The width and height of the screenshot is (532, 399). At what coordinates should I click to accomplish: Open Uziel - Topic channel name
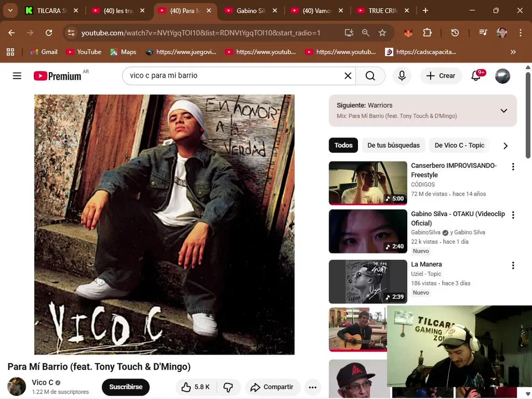coord(426,274)
